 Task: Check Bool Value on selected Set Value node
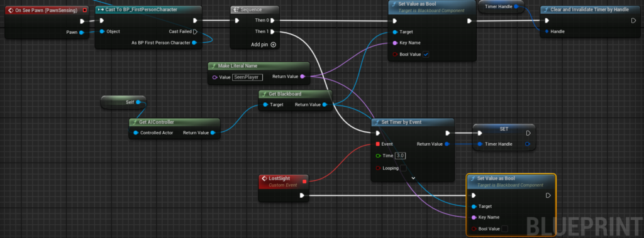click(505, 229)
